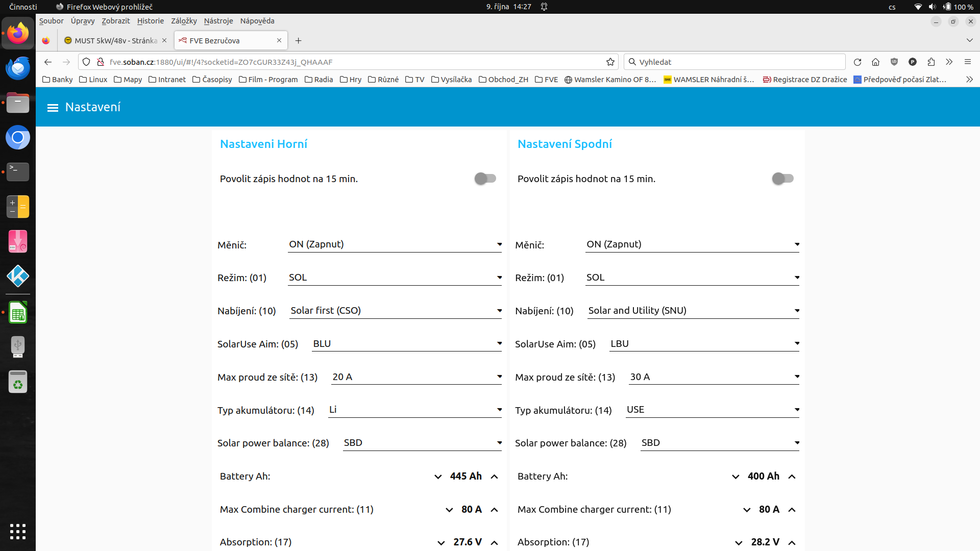Increase Battery Ah in Nastavení Horní
Screen dimensions: 980x551
click(494, 477)
